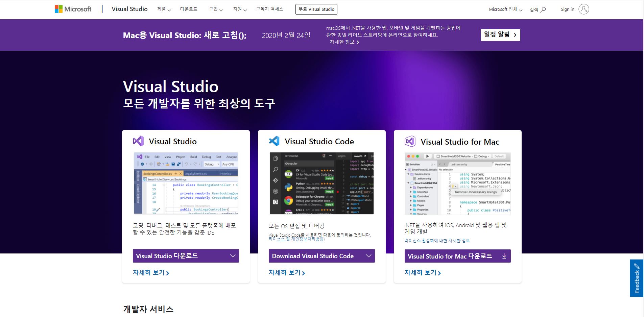Open 자세히 보기 under Visual Studio card

tap(151, 272)
